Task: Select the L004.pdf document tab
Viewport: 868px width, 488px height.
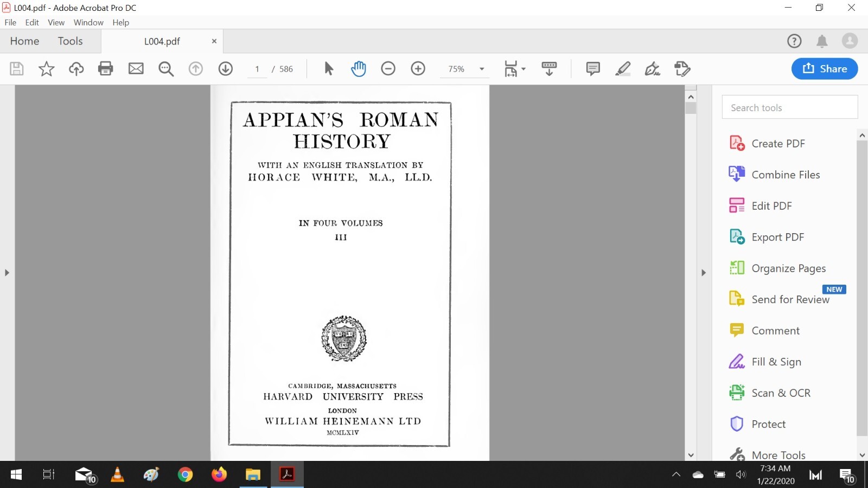Action: pyautogui.click(x=162, y=41)
